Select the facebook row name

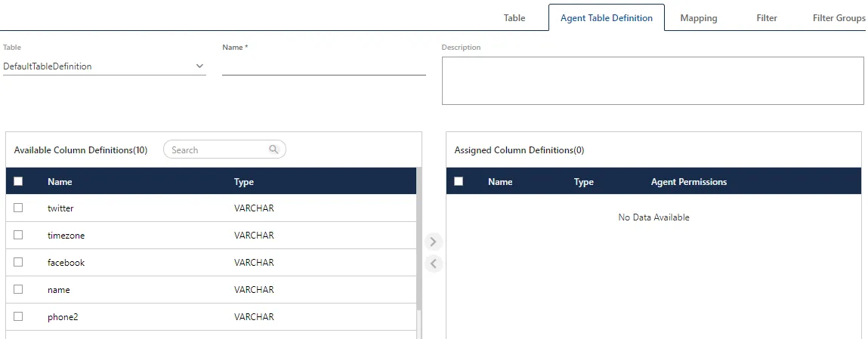(x=66, y=262)
